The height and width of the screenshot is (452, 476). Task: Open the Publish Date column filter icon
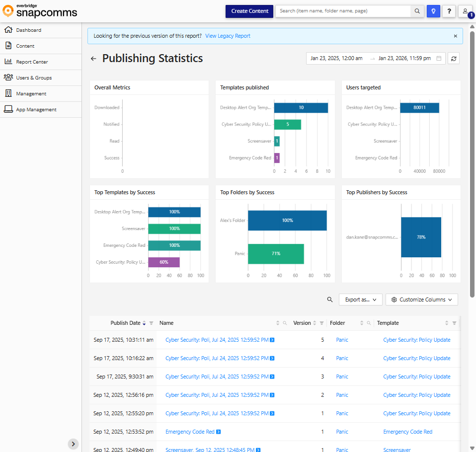[x=151, y=323]
